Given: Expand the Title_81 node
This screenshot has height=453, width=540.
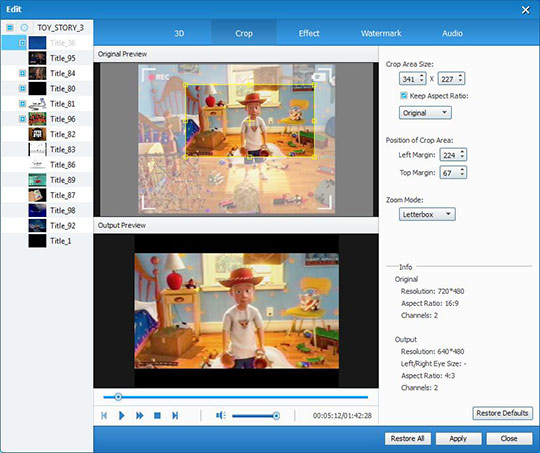Looking at the screenshot, I should 22,104.
